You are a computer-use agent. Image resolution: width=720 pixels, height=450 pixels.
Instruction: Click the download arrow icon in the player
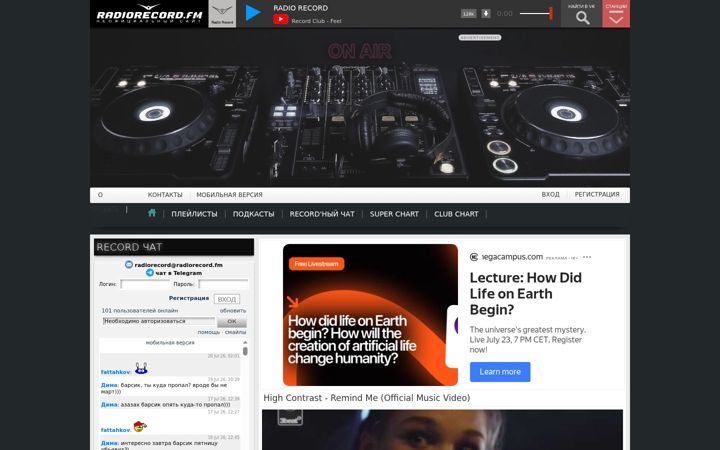pos(486,13)
